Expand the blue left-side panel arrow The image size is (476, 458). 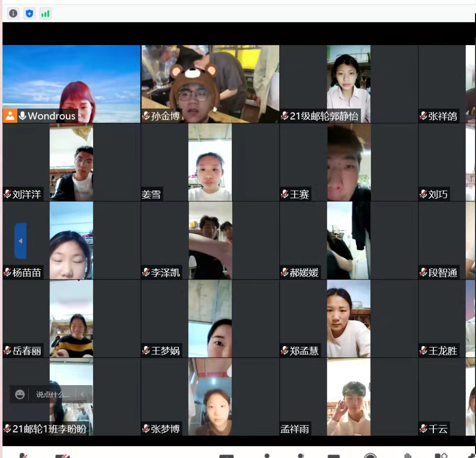pyautogui.click(x=20, y=241)
